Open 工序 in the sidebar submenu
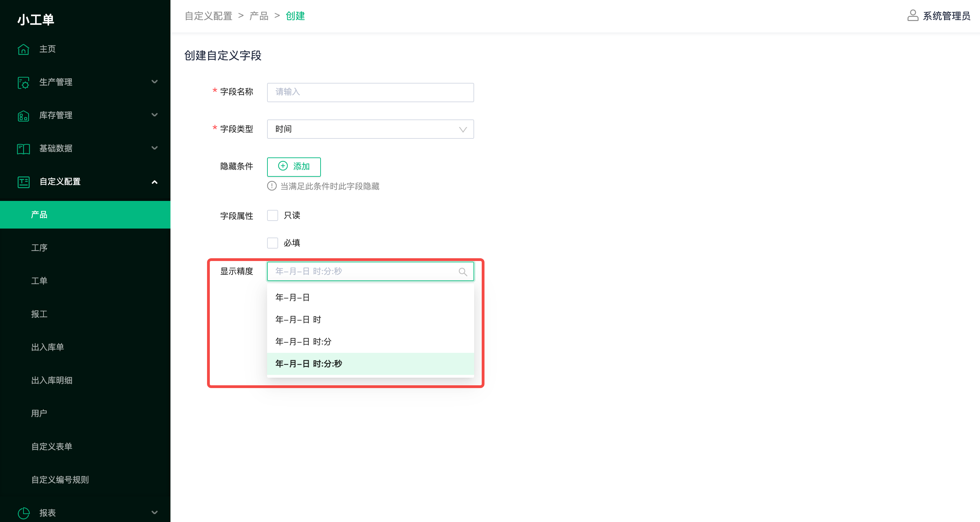Viewport: 980px width, 522px height. point(85,248)
